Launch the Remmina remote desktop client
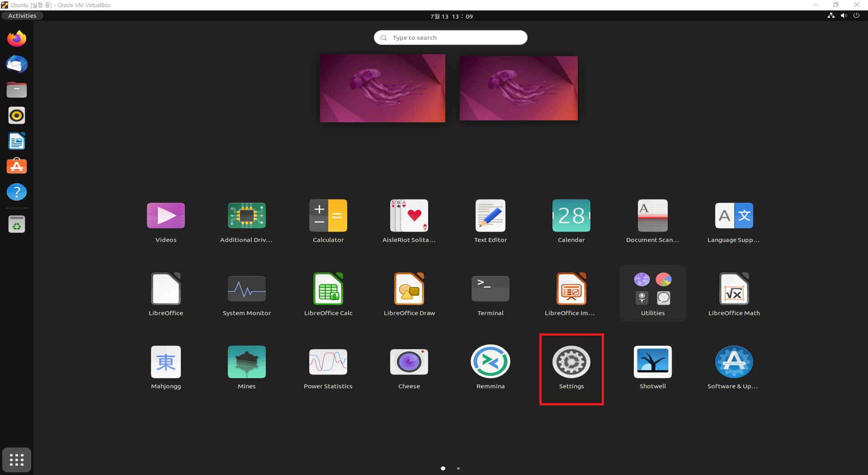The height and width of the screenshot is (475, 868). pos(490,361)
